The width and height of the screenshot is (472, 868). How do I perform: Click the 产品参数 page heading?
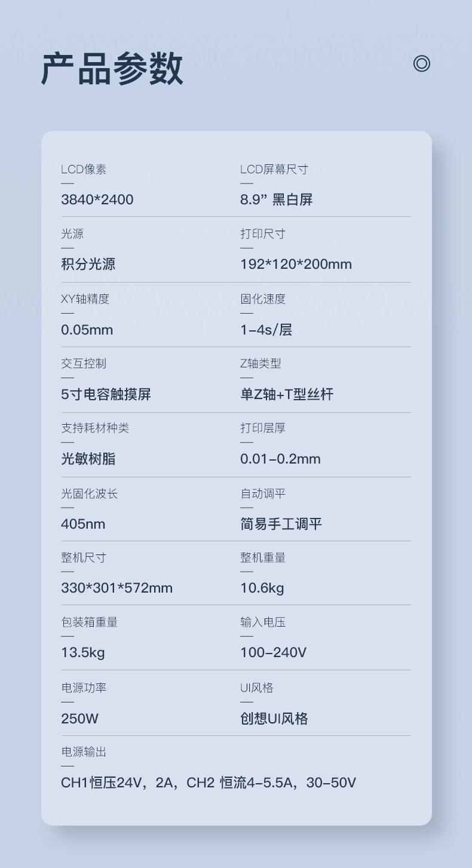[x=112, y=69]
